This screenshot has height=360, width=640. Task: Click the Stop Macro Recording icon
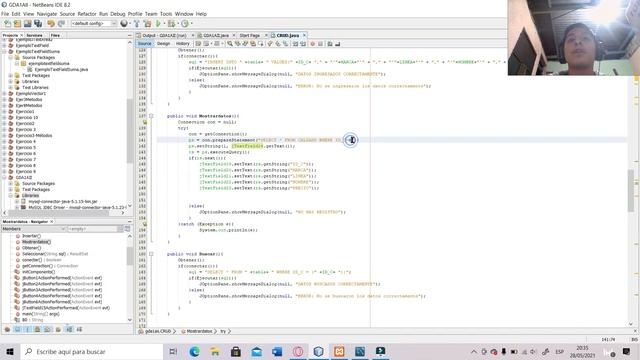click(320, 44)
